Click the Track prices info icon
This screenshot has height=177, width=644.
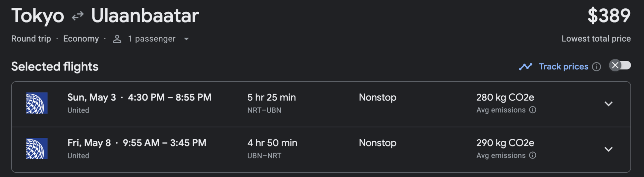[596, 67]
